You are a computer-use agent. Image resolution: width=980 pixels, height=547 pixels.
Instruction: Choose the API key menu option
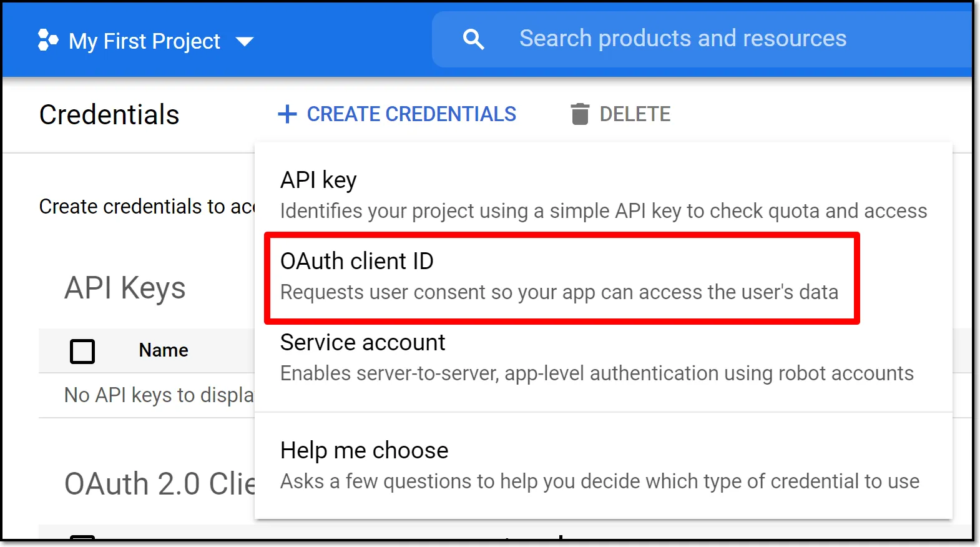pyautogui.click(x=603, y=195)
